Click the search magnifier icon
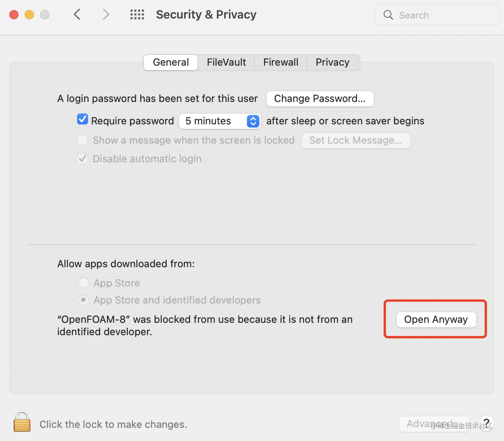Screen dimensions: 504x441 coord(388,15)
